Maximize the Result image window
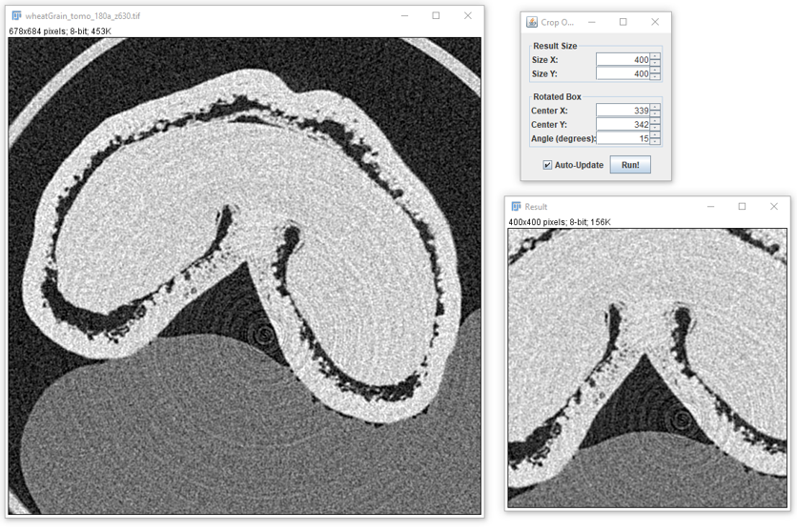Screen dimensions: 797x532 click(742, 206)
